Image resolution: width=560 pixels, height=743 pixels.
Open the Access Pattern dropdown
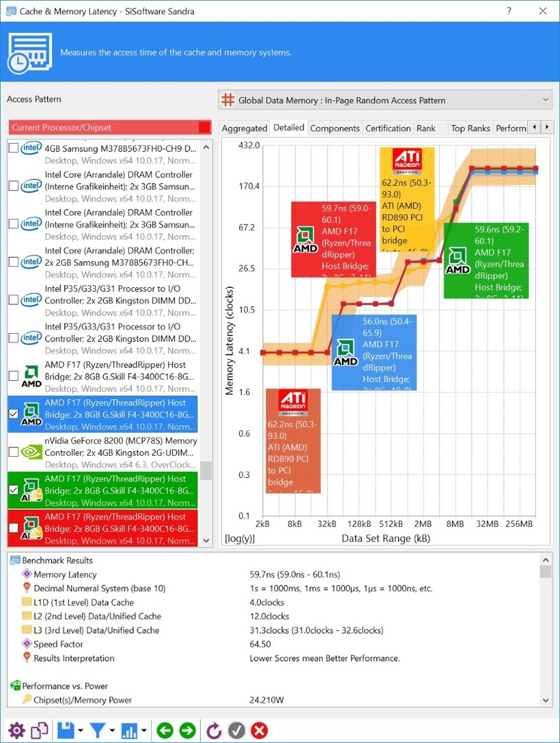385,100
